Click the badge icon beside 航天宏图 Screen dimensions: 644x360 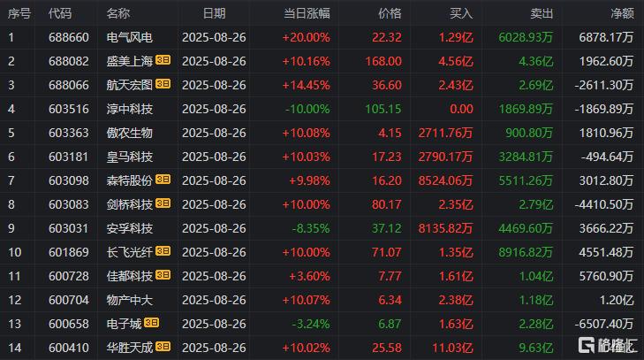click(x=163, y=84)
